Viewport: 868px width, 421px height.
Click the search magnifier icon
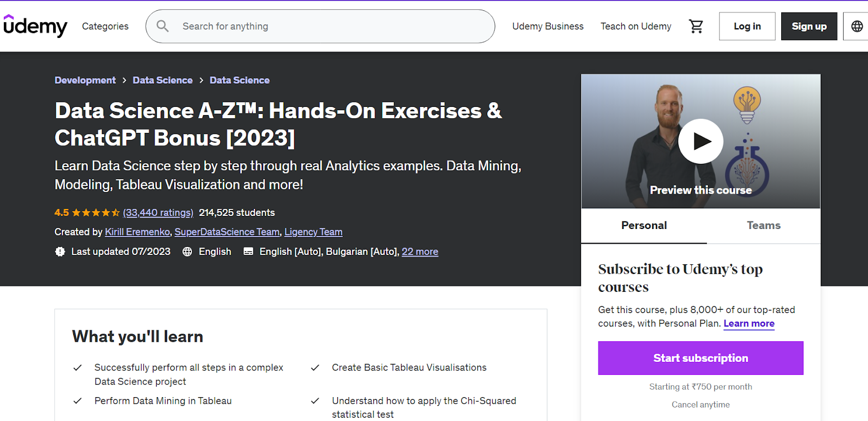point(162,26)
